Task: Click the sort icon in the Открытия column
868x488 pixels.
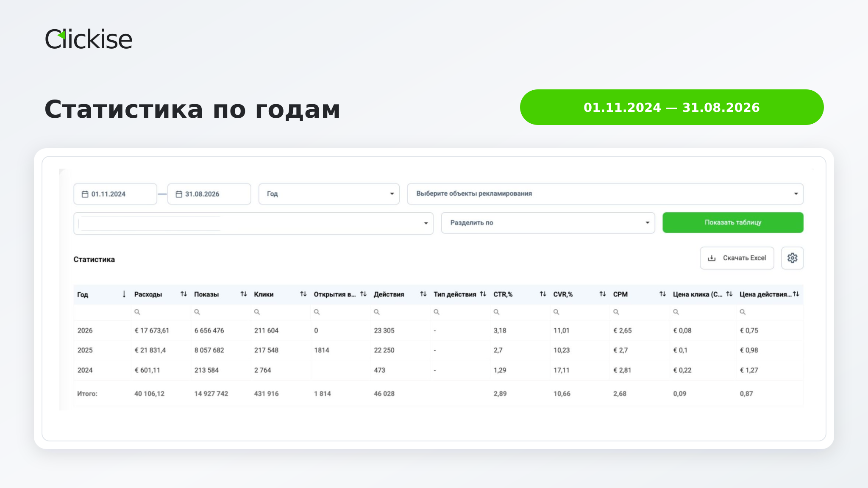Action: coord(363,294)
